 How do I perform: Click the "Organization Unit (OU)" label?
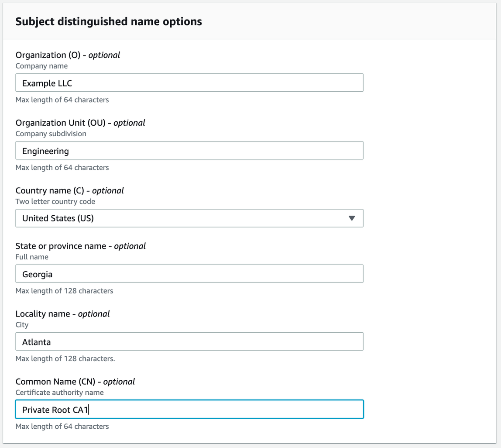click(61, 123)
